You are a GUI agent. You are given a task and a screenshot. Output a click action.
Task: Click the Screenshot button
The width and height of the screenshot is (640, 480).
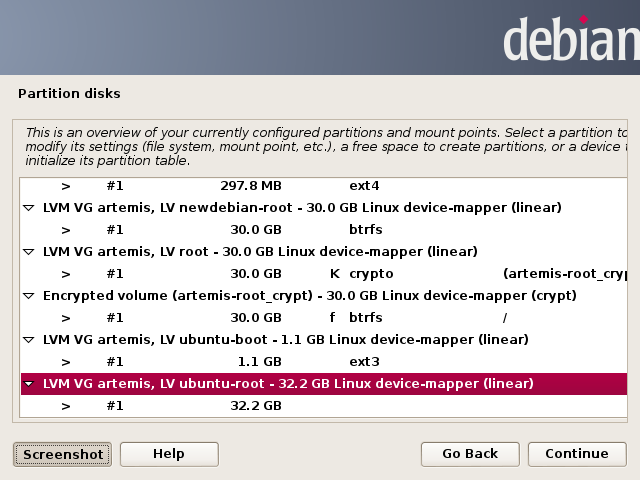pyautogui.click(x=62, y=454)
